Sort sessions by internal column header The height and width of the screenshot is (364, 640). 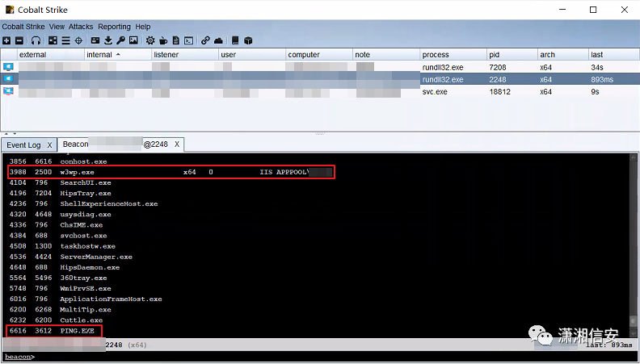coord(117,55)
